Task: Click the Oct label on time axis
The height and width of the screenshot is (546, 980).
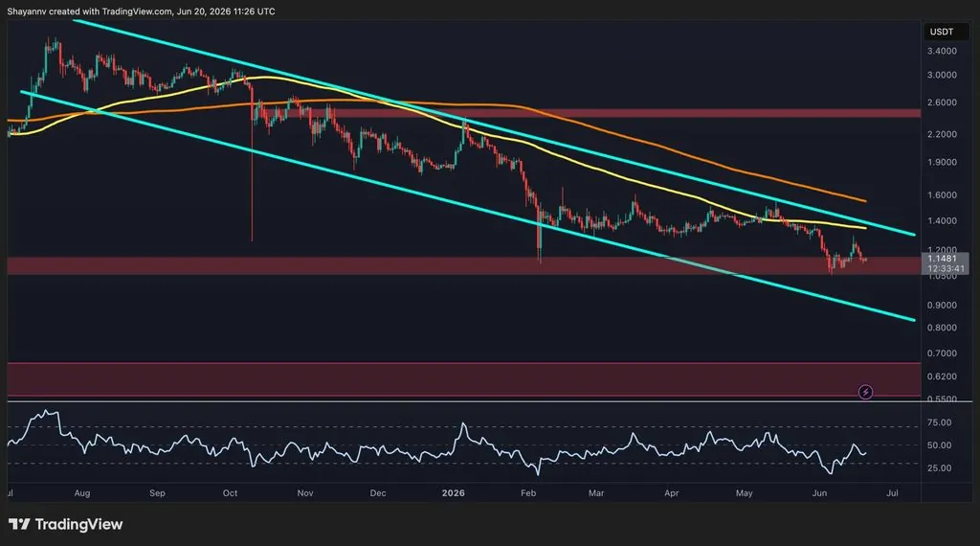Action: 230,493
